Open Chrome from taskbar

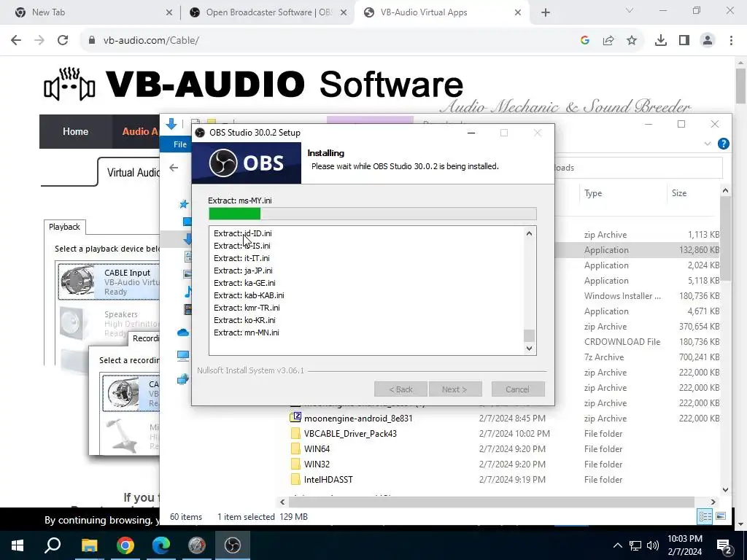tap(125, 545)
